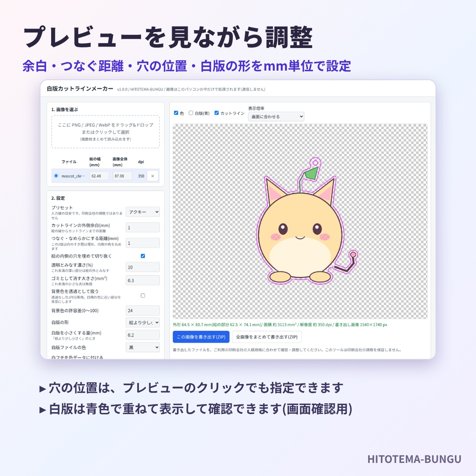Toggle the 色 display checkbox
This screenshot has width=476, height=476.
pyautogui.click(x=176, y=113)
